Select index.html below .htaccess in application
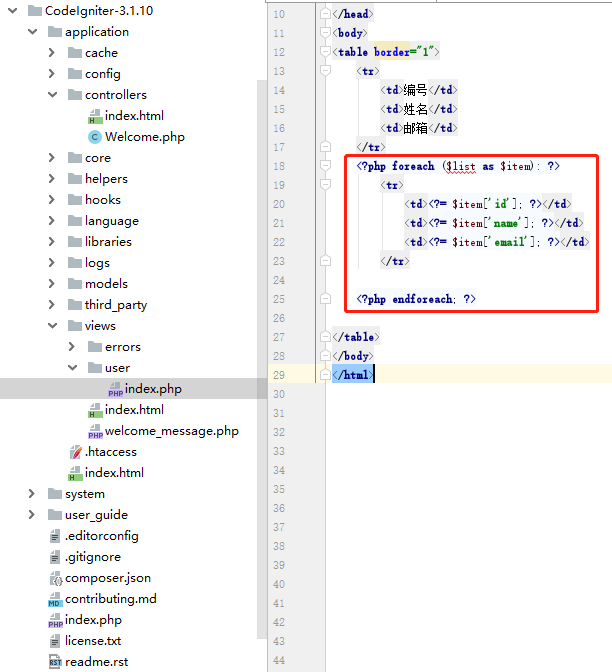This screenshot has width=612, height=672. point(114,473)
